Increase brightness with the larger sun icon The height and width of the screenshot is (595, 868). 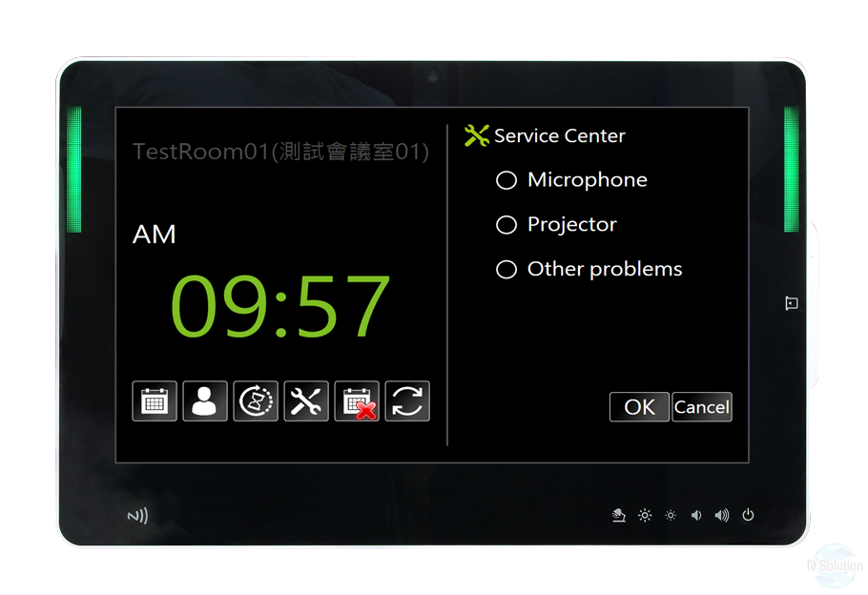(645, 516)
